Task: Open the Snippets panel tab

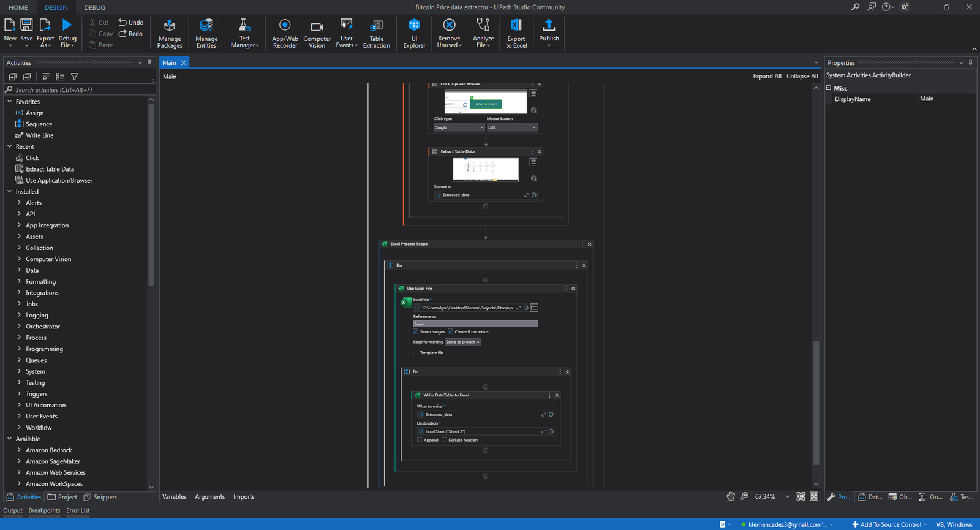Action: pyautogui.click(x=100, y=497)
